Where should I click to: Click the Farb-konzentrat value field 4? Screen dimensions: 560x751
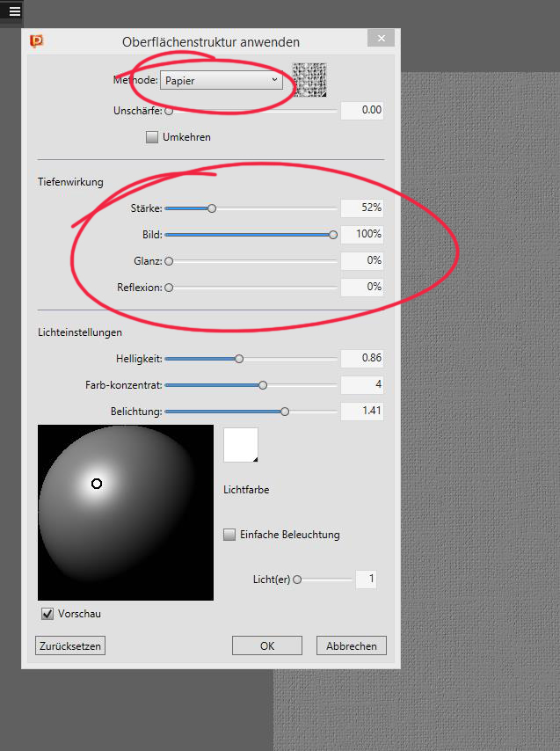(x=362, y=384)
